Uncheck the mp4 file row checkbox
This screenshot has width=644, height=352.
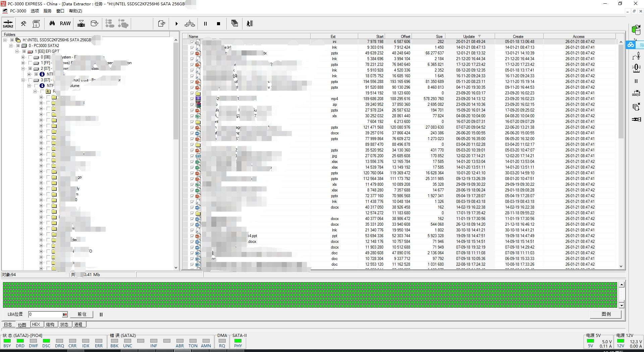[x=192, y=99]
